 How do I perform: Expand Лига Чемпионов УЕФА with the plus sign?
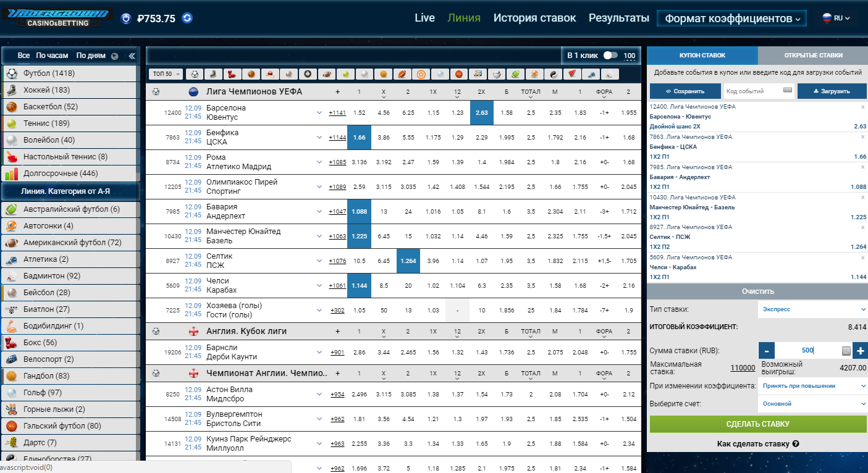337,92
